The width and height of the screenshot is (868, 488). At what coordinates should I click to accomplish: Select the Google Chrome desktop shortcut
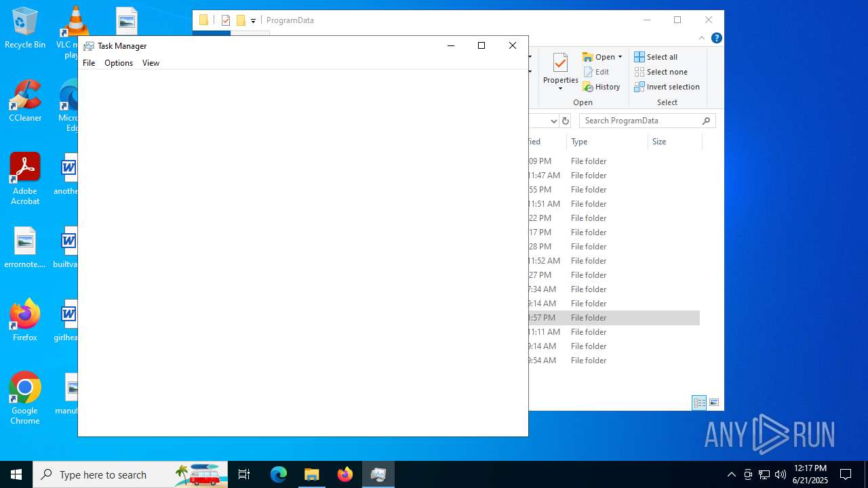tap(25, 399)
